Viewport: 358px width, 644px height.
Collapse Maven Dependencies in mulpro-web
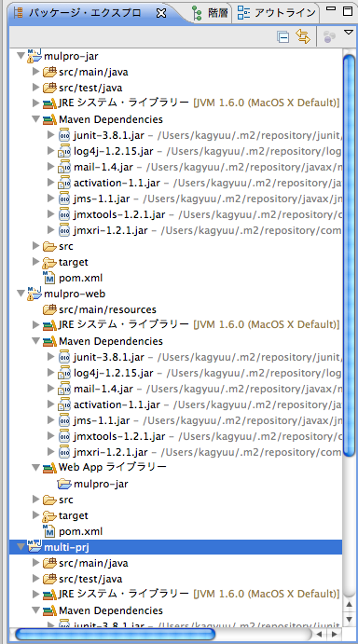pos(36,341)
